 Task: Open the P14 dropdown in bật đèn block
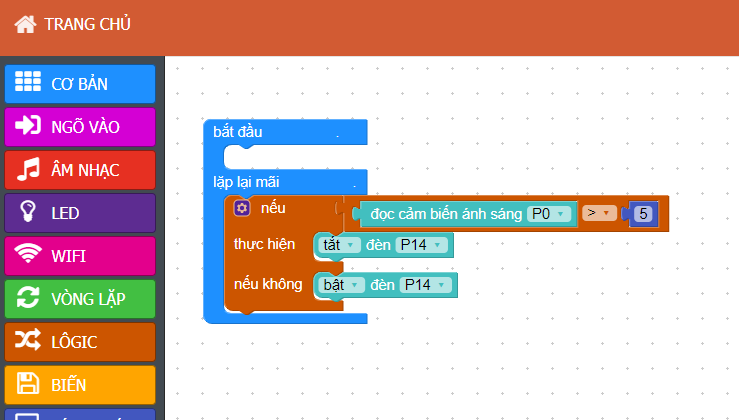pyautogui.click(x=426, y=285)
